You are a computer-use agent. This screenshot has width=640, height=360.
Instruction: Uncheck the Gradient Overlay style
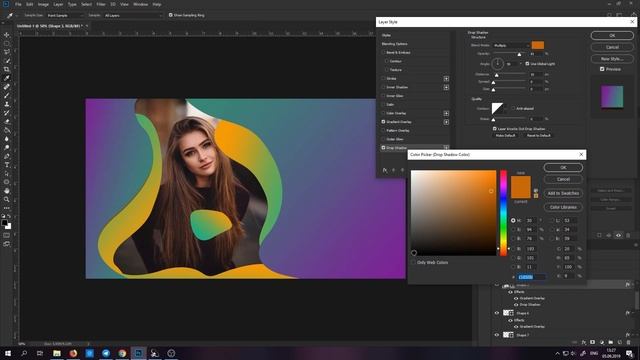tap(383, 122)
